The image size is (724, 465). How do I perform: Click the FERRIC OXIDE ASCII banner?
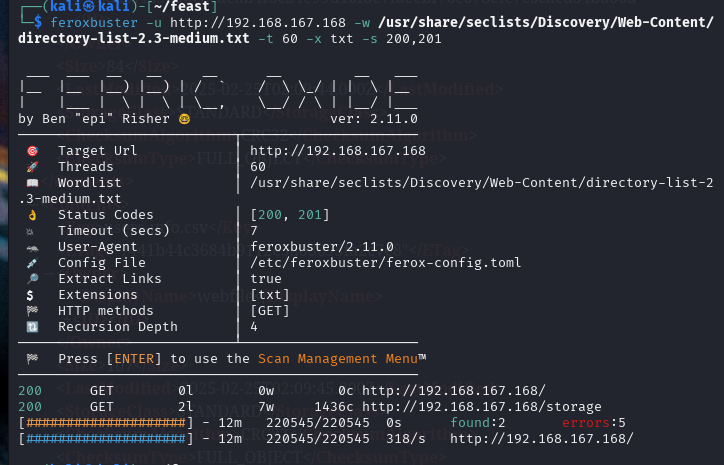pos(218,91)
